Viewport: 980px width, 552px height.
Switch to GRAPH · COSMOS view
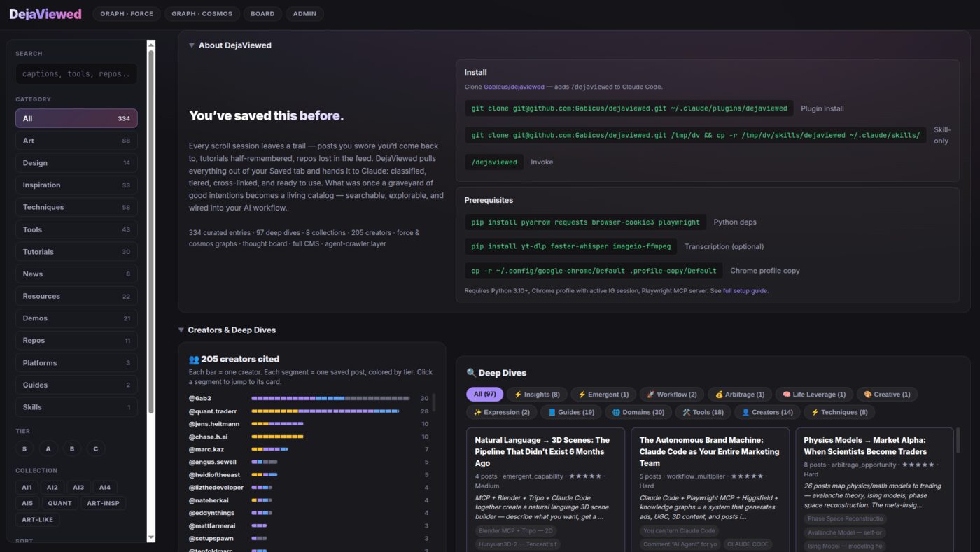pyautogui.click(x=202, y=13)
